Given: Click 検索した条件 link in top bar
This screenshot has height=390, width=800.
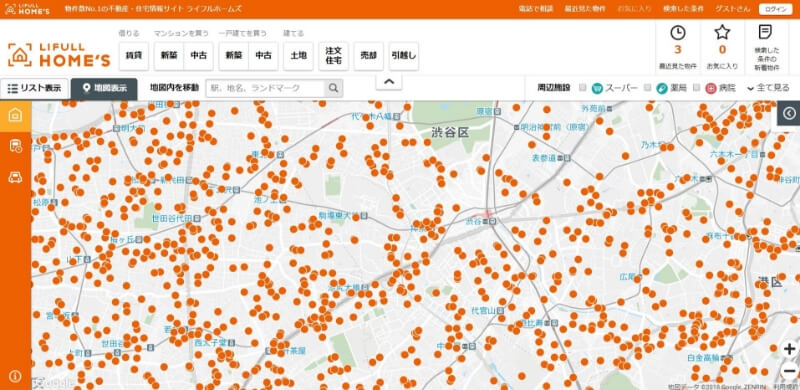Looking at the screenshot, I should [x=683, y=9].
